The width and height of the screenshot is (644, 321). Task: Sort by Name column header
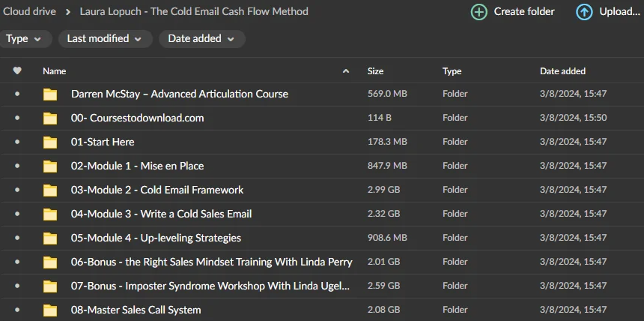pyautogui.click(x=54, y=71)
